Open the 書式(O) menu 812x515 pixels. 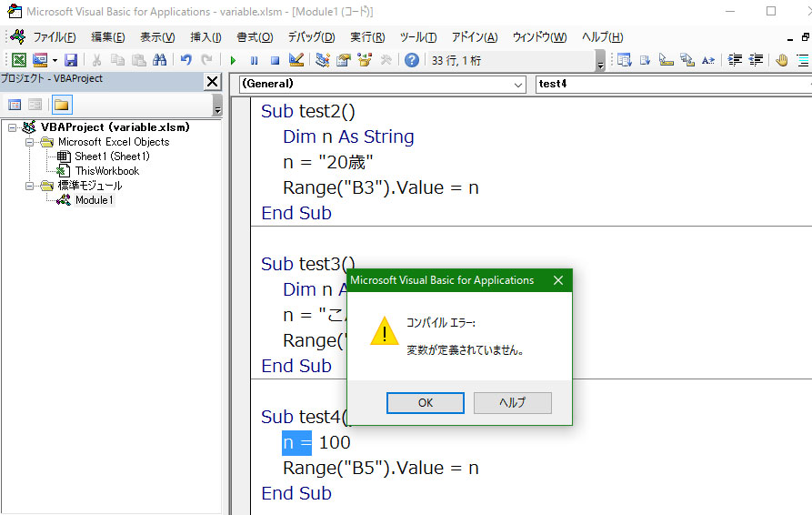coord(255,37)
